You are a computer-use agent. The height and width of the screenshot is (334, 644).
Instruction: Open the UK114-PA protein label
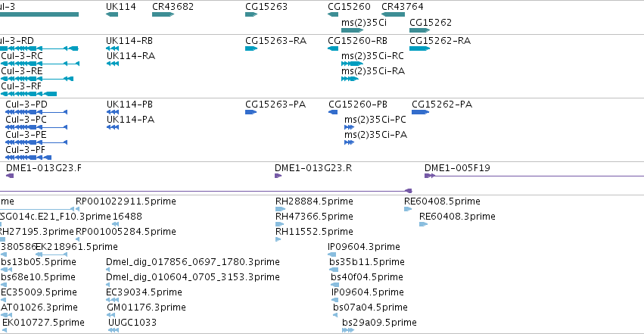point(131,120)
